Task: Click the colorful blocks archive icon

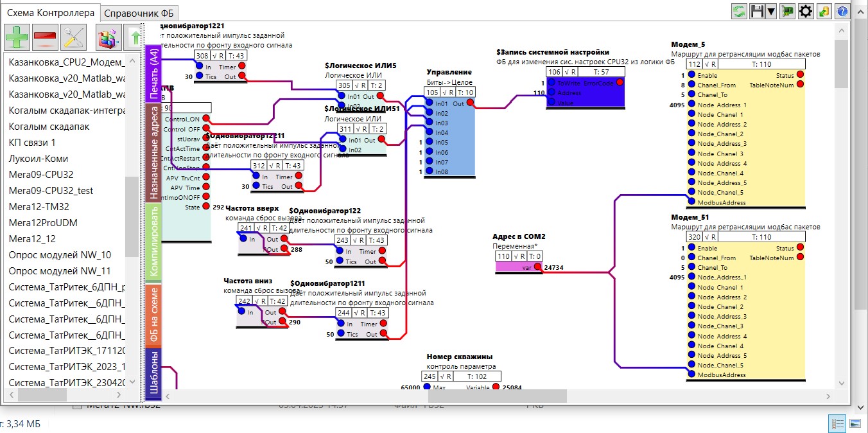Action: 109,38
